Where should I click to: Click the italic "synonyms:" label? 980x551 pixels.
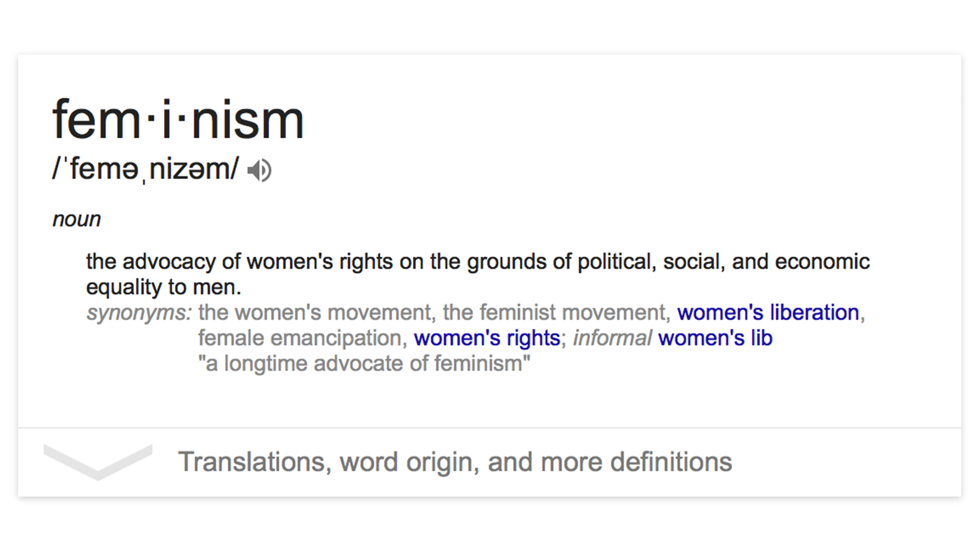(139, 312)
